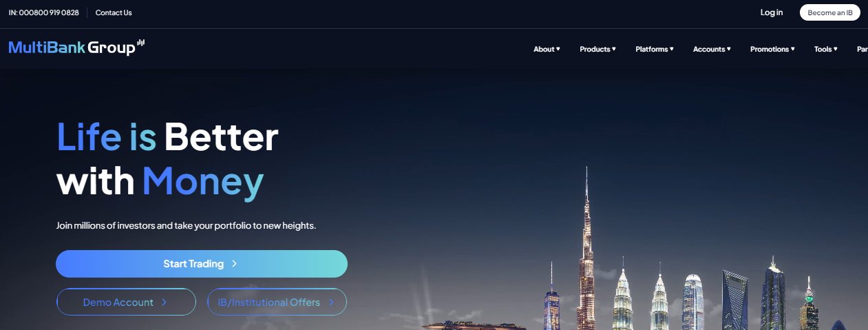
Task: Open the Accounts menu
Action: pos(712,49)
